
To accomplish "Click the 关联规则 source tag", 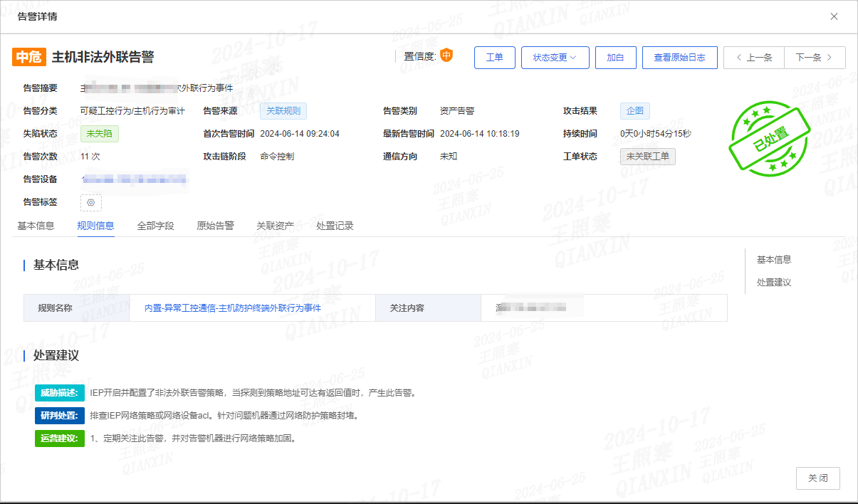I will (x=283, y=111).
